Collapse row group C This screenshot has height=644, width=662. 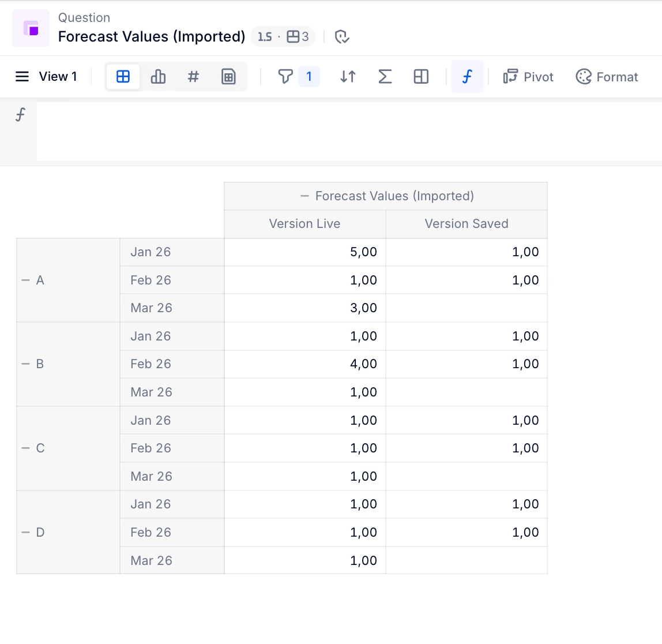click(x=25, y=448)
